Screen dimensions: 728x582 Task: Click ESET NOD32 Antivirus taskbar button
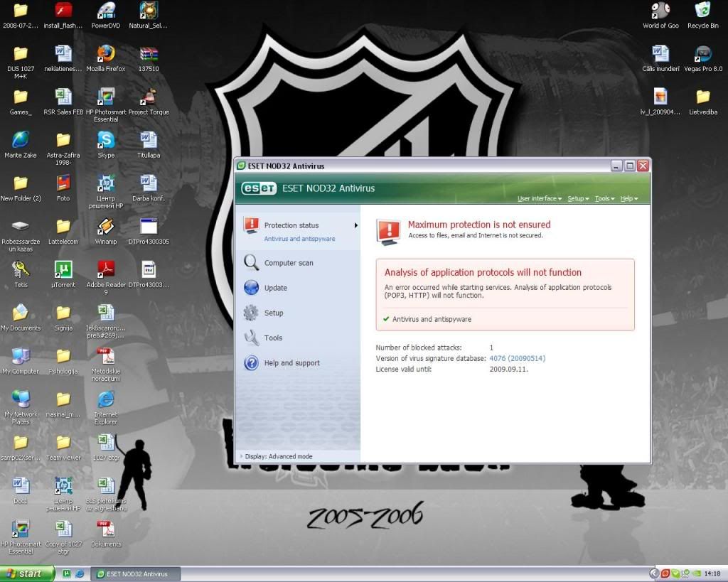pyautogui.click(x=135, y=573)
